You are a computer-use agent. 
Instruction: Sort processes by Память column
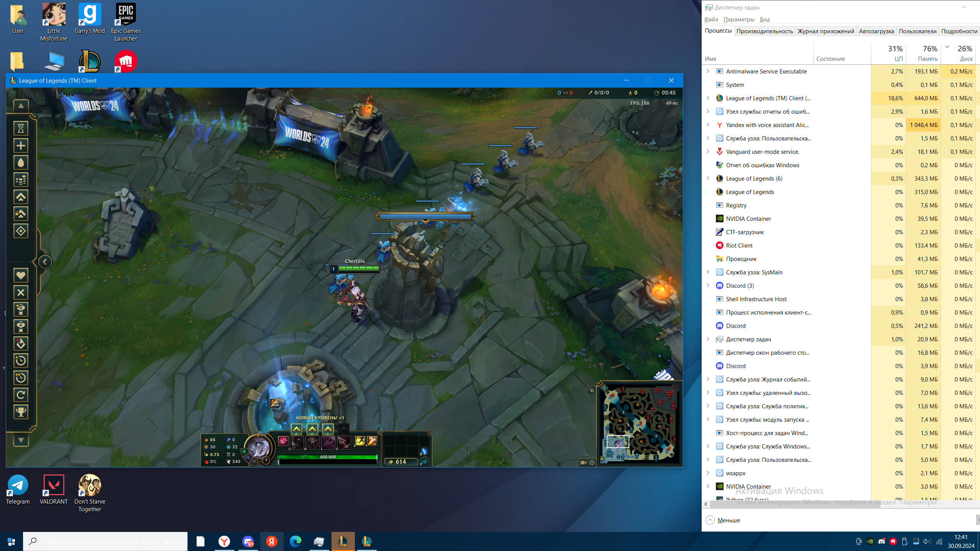[x=923, y=54]
